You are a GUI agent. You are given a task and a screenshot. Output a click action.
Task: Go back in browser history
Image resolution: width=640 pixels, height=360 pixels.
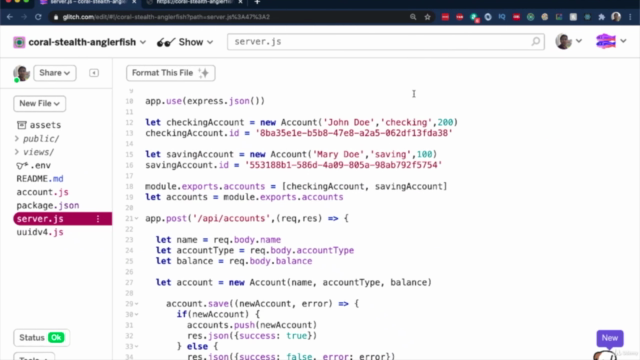pos(10,17)
